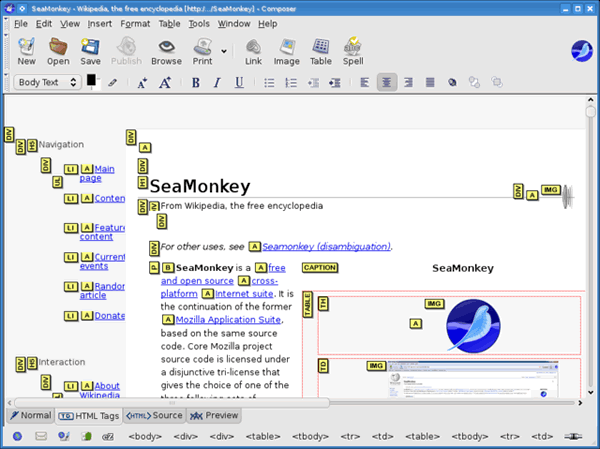This screenshot has height=449, width=600.
Task: Decrease font size with smaller A icon
Action: click(x=142, y=83)
